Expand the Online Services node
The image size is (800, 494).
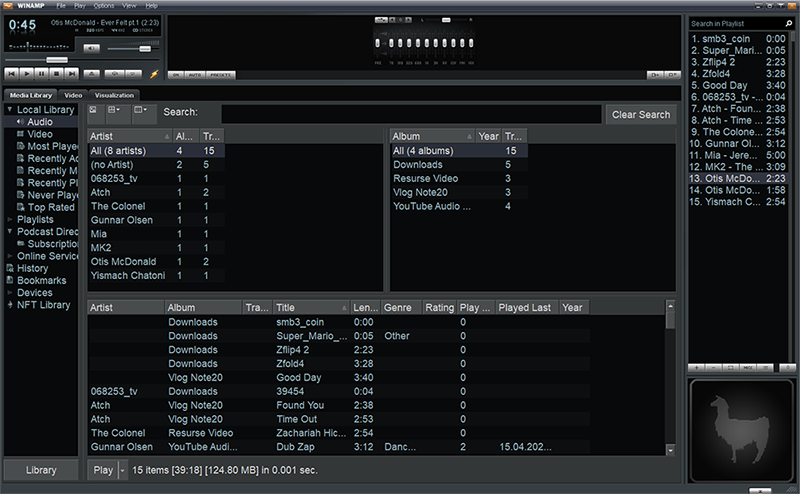10,256
